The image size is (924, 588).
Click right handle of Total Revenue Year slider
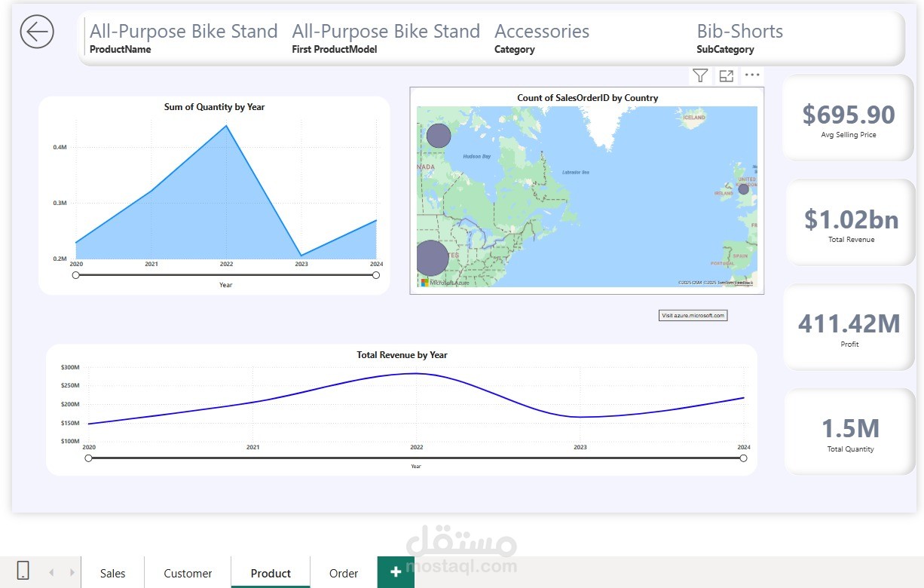(x=744, y=458)
